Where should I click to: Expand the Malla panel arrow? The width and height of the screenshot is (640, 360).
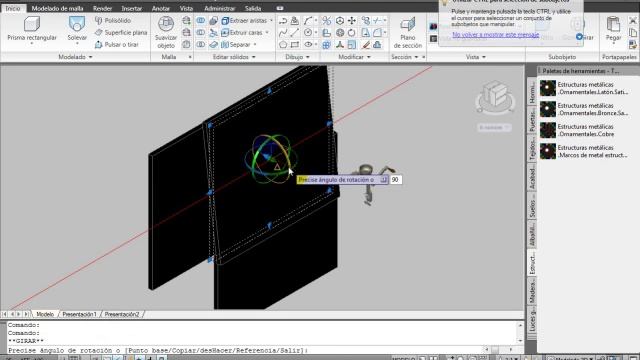(190, 57)
